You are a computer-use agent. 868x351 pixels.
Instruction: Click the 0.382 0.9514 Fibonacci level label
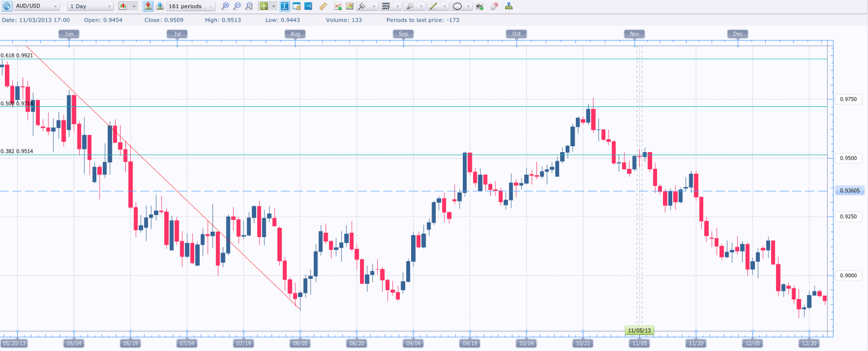coord(17,151)
